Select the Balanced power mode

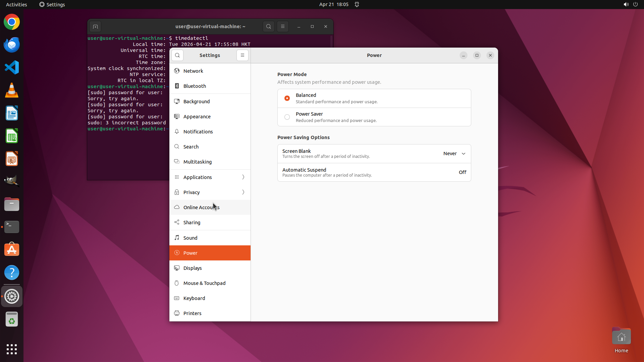pos(287,98)
